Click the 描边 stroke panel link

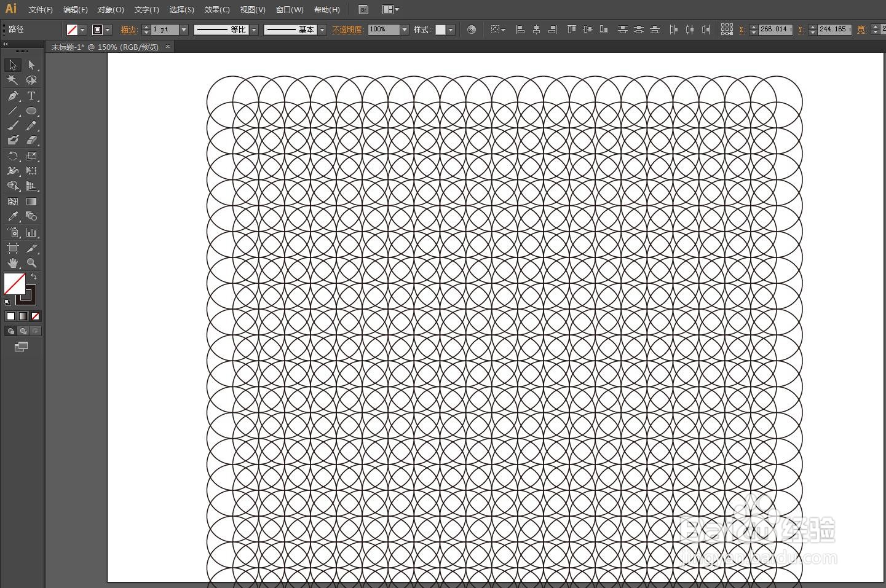coord(129,29)
